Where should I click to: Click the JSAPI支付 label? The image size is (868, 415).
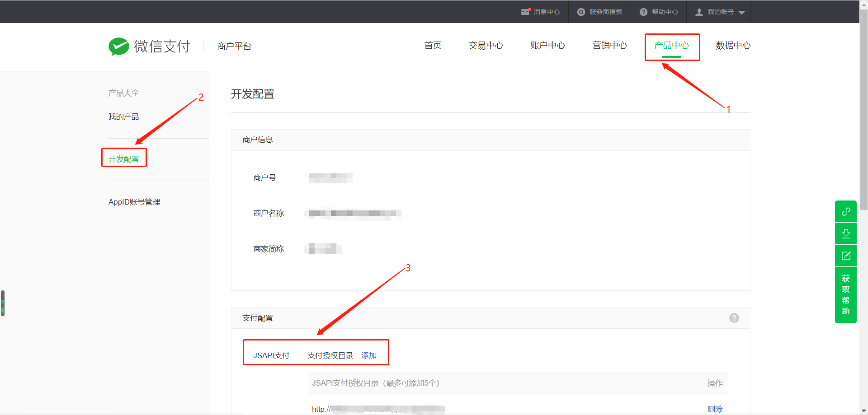(271, 355)
